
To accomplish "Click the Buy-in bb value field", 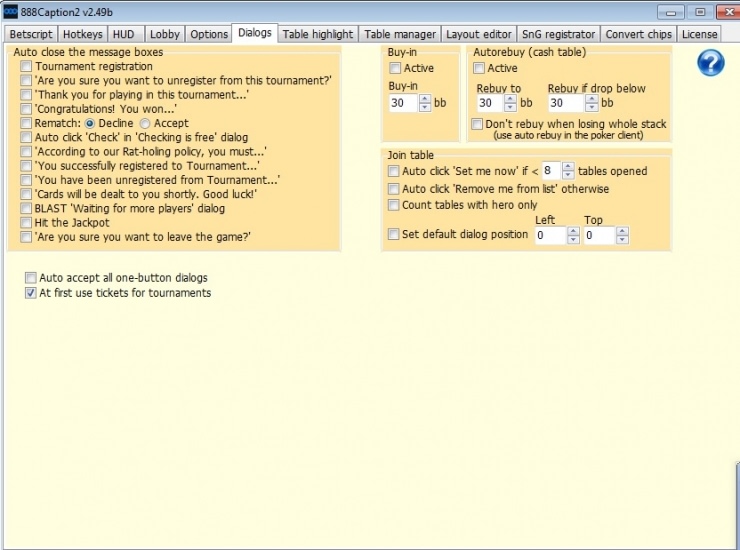I will click(404, 103).
